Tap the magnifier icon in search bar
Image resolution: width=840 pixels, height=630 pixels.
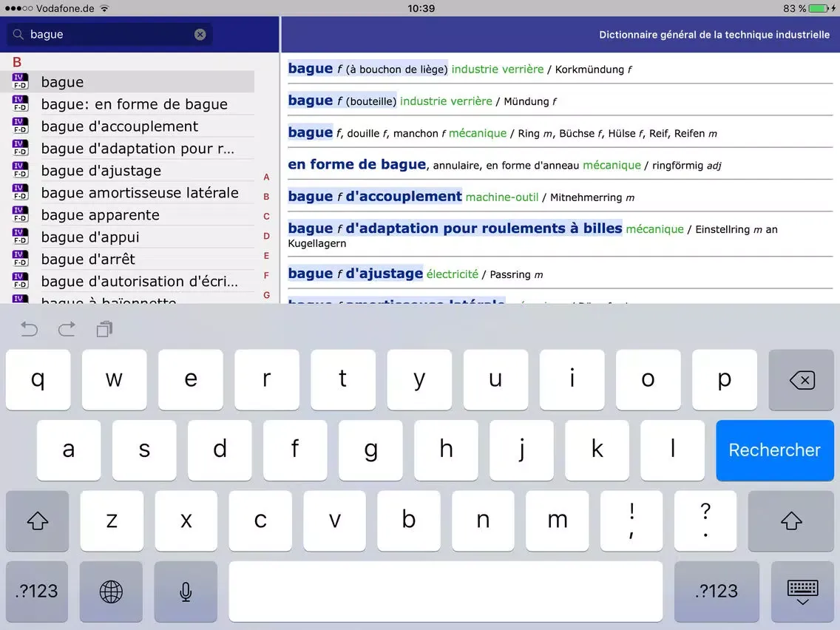pos(18,34)
